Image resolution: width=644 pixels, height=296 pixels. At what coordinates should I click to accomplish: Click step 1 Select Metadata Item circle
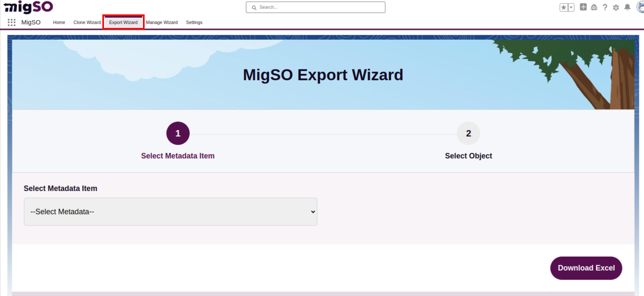coord(178,134)
